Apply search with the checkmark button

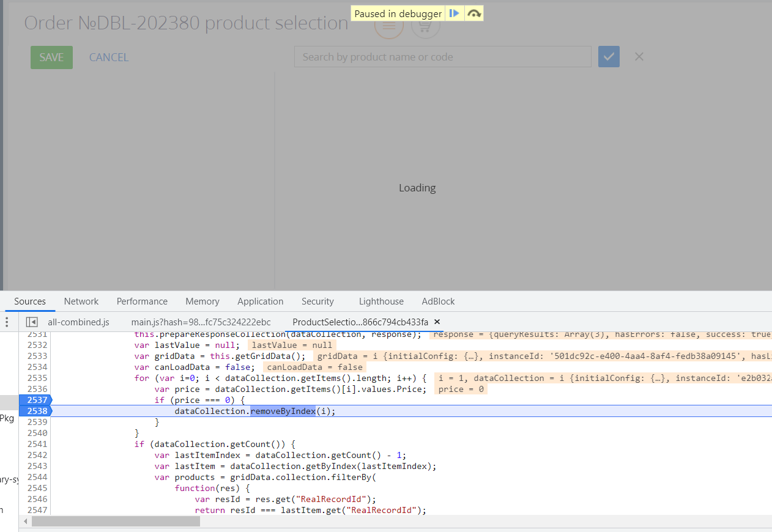pyautogui.click(x=609, y=57)
